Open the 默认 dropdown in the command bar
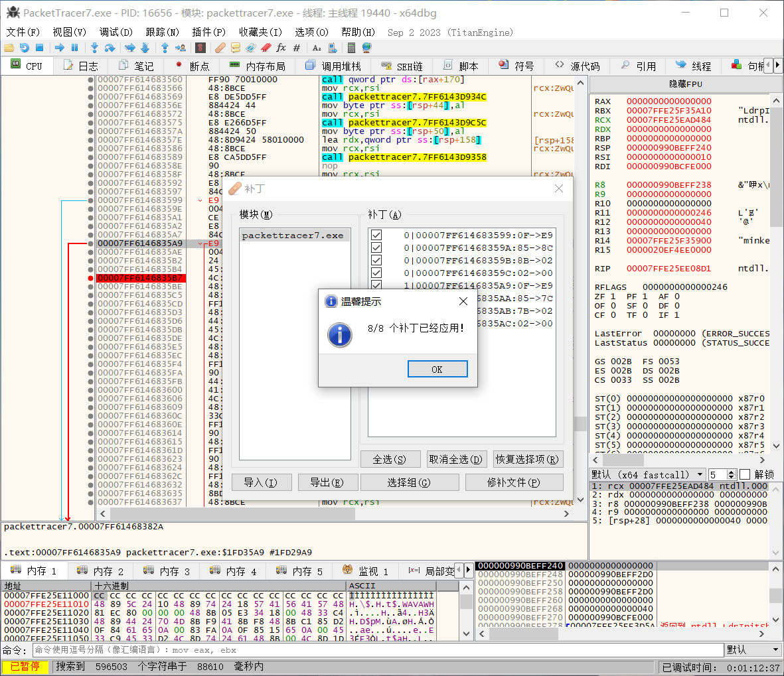784x676 pixels. point(753,649)
